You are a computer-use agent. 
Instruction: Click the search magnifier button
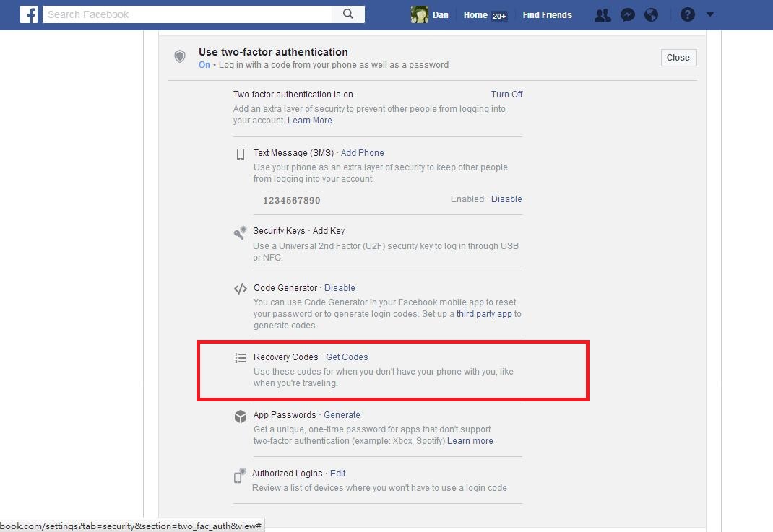(x=348, y=14)
